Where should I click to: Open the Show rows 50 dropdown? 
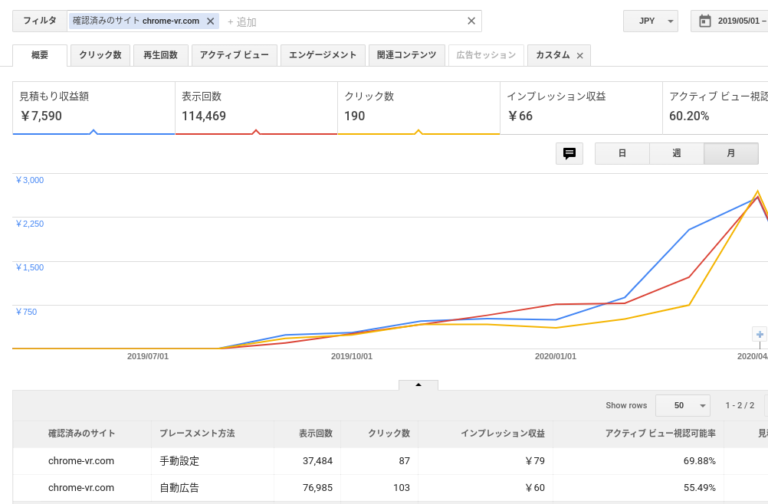[x=683, y=405]
